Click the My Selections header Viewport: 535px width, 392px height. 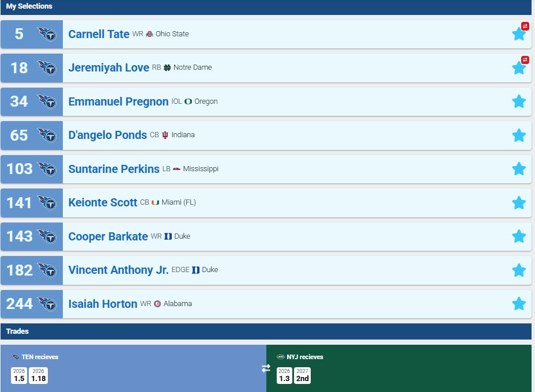coord(266,6)
